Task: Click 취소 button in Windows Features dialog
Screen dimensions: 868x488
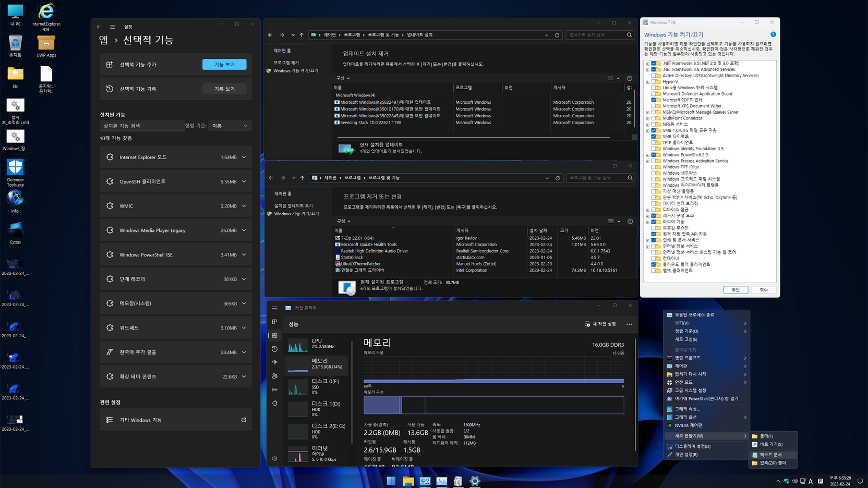Action: pyautogui.click(x=764, y=290)
